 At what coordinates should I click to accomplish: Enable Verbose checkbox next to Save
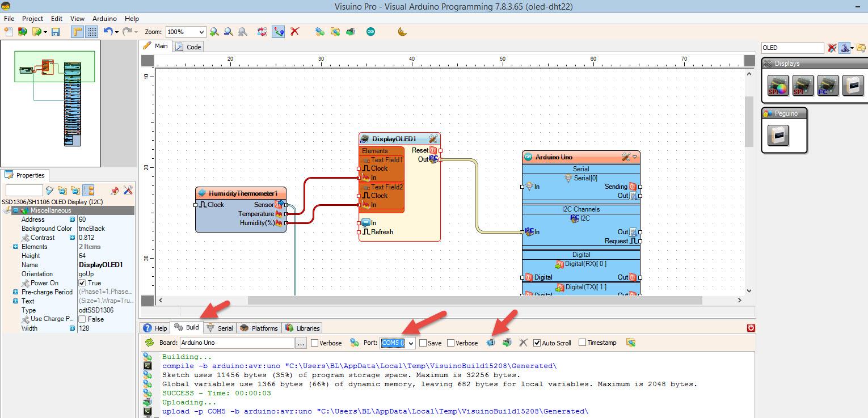coord(450,343)
